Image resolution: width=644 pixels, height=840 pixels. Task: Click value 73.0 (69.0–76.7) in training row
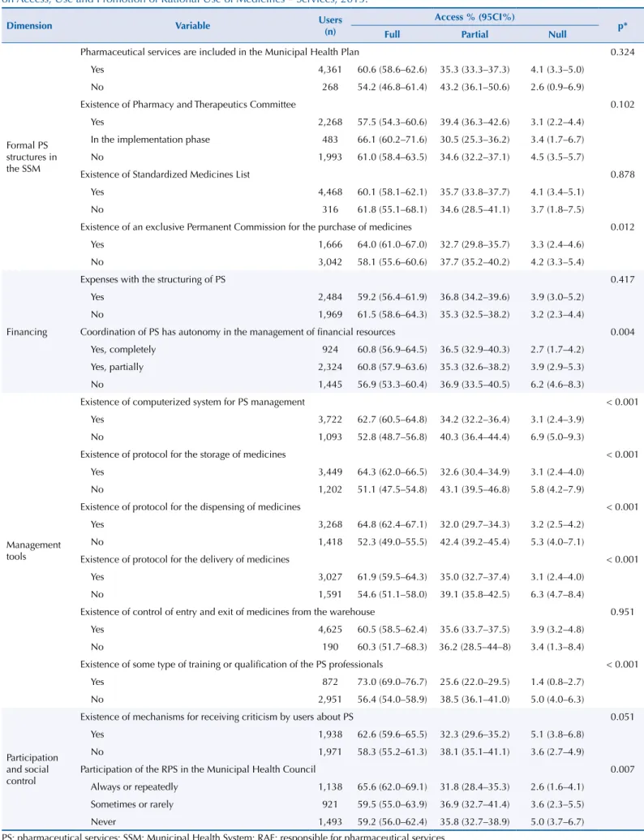[x=393, y=682]
